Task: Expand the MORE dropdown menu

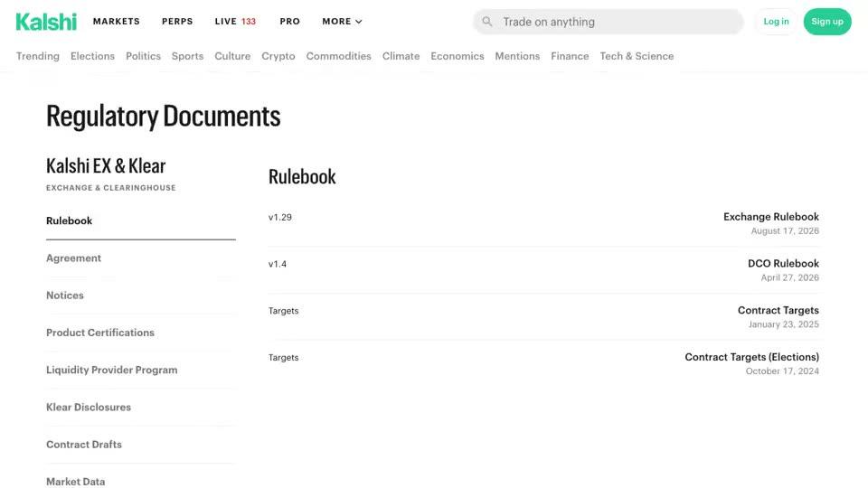Action: (x=342, y=22)
